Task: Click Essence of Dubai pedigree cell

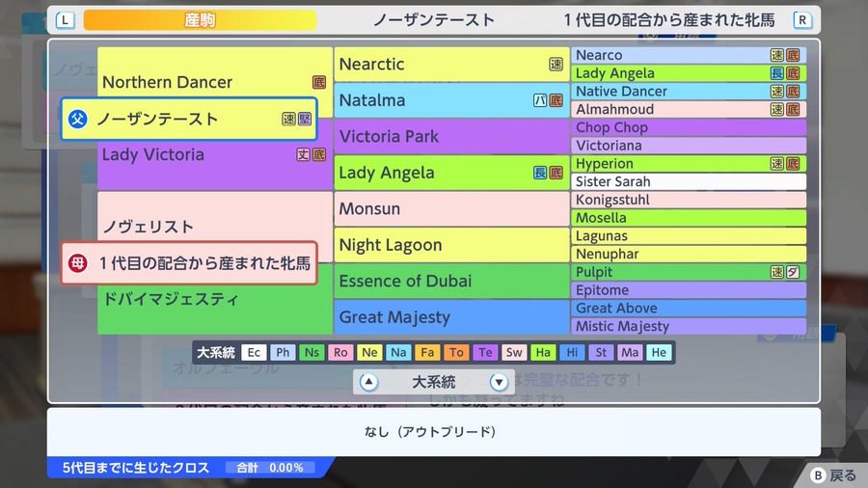Action: 451,281
